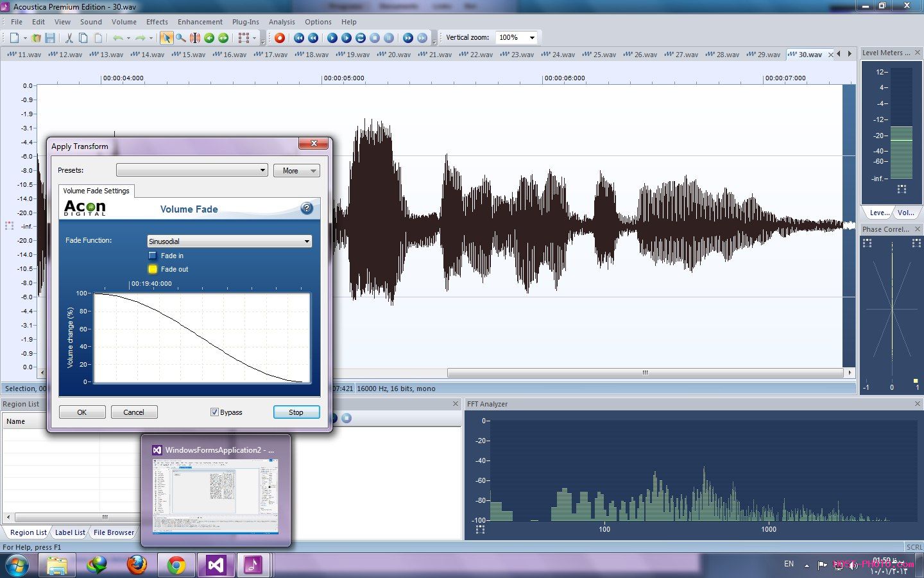The height and width of the screenshot is (578, 924).
Task: Open Firefox from the taskbar
Action: click(137, 565)
